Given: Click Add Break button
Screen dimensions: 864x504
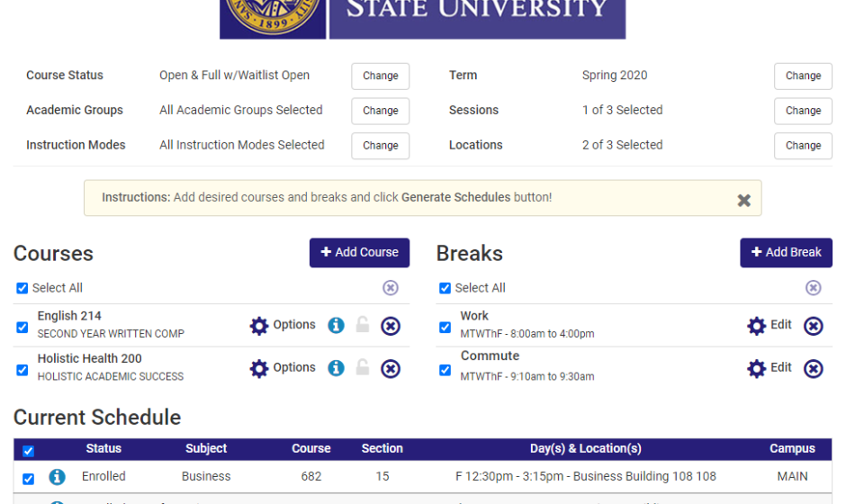Looking at the screenshot, I should coord(786,252).
